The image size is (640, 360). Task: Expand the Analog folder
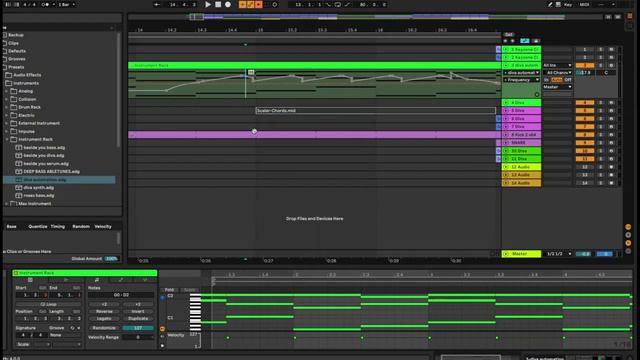click(7, 91)
